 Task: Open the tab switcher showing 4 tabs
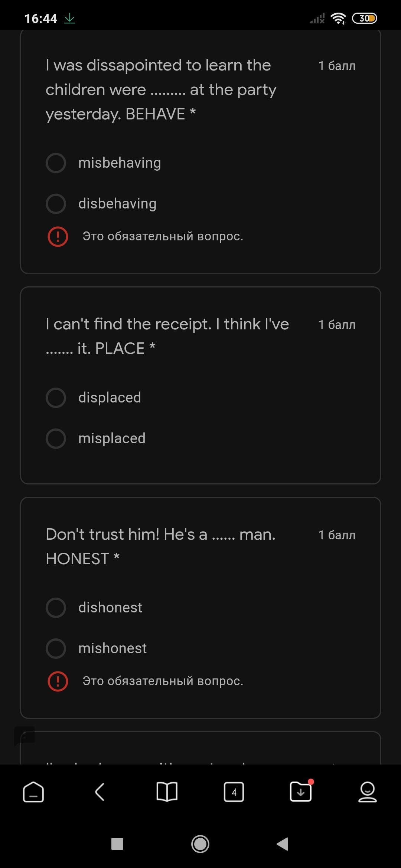point(234,792)
